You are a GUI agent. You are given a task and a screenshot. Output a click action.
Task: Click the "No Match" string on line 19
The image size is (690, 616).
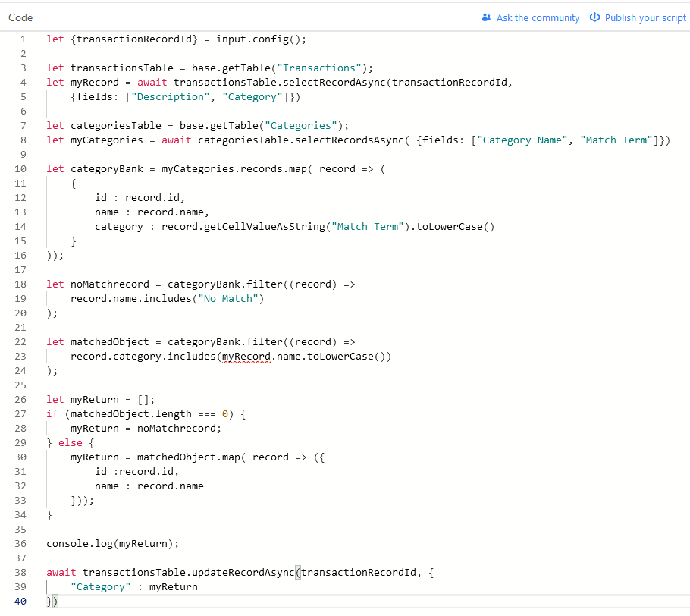[228, 299]
